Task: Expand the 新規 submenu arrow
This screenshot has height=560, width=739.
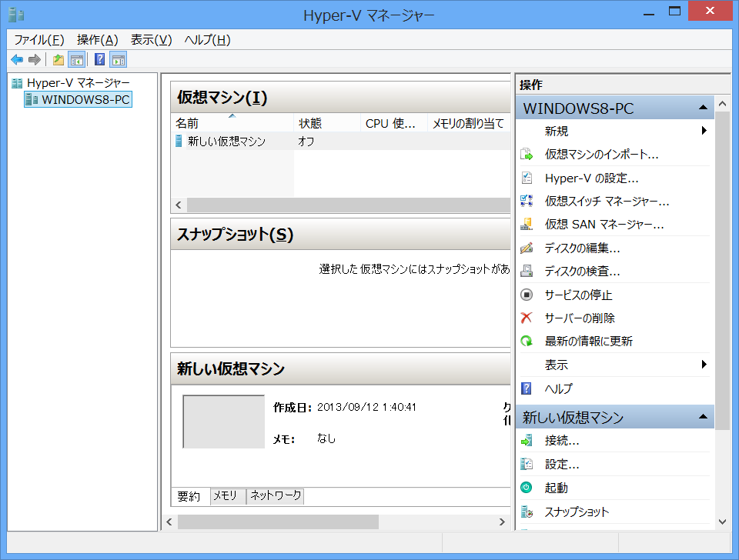Action: click(704, 131)
